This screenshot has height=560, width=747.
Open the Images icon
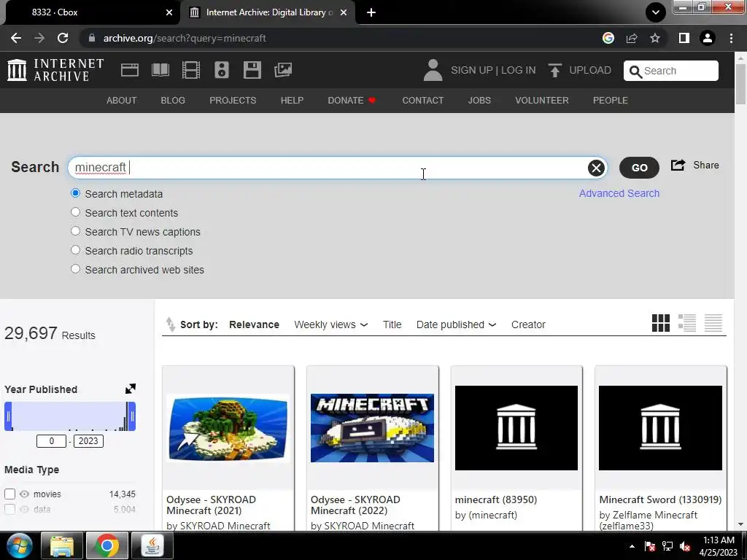[x=283, y=70]
